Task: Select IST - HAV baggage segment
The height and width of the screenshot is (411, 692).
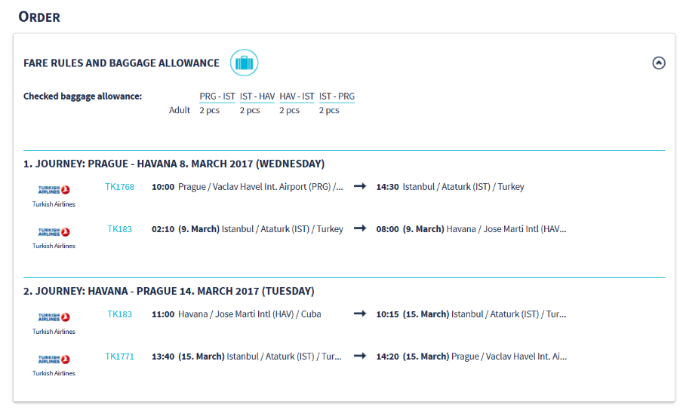Action: [256, 96]
